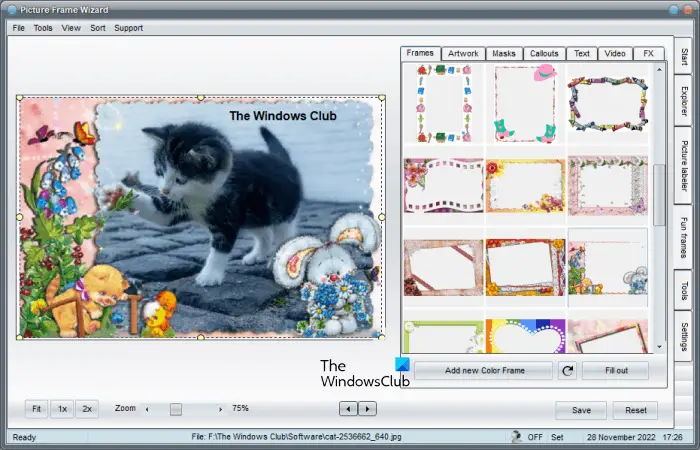This screenshot has width=700, height=450.
Task: Click the left-middle selection handle
Action: point(19,217)
